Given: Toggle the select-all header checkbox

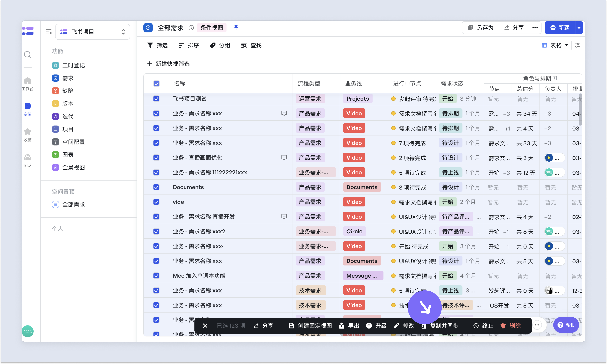Looking at the screenshot, I should (156, 84).
